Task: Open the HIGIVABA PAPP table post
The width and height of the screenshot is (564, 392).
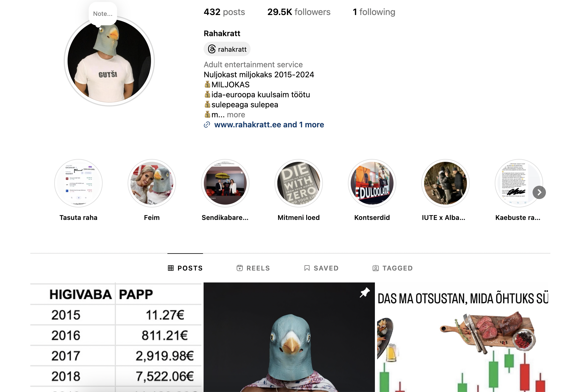Action: coord(116,337)
